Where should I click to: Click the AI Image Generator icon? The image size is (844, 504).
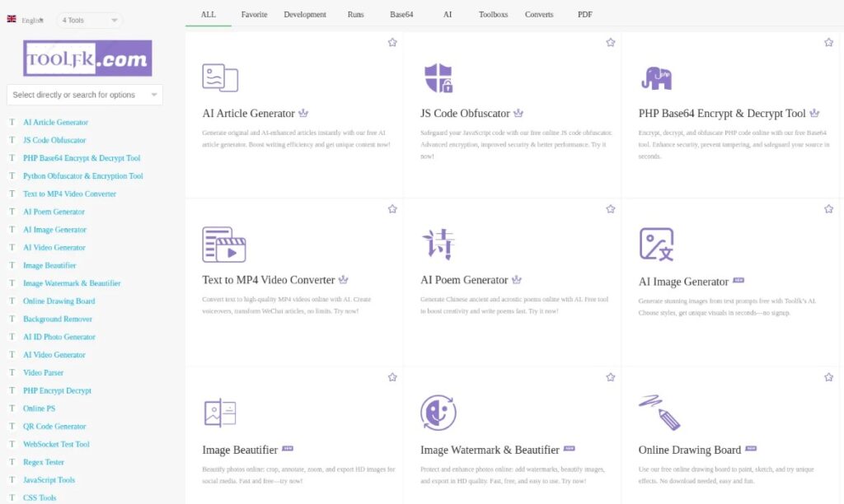tap(656, 245)
